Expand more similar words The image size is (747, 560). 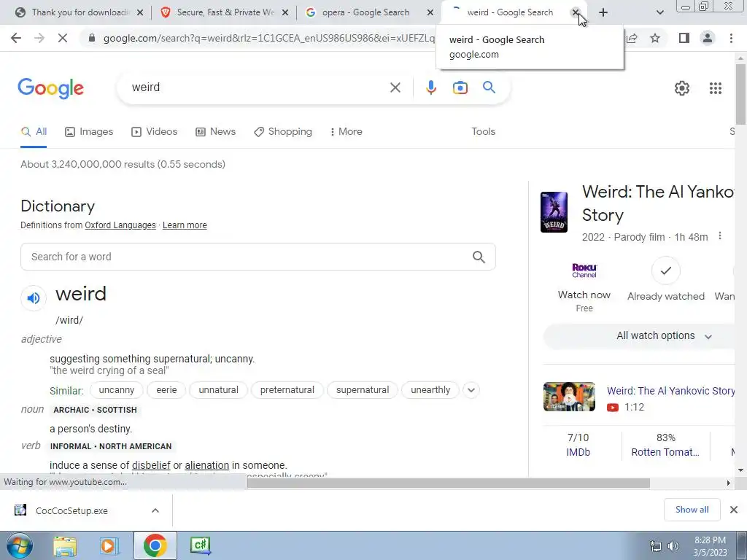(471, 390)
